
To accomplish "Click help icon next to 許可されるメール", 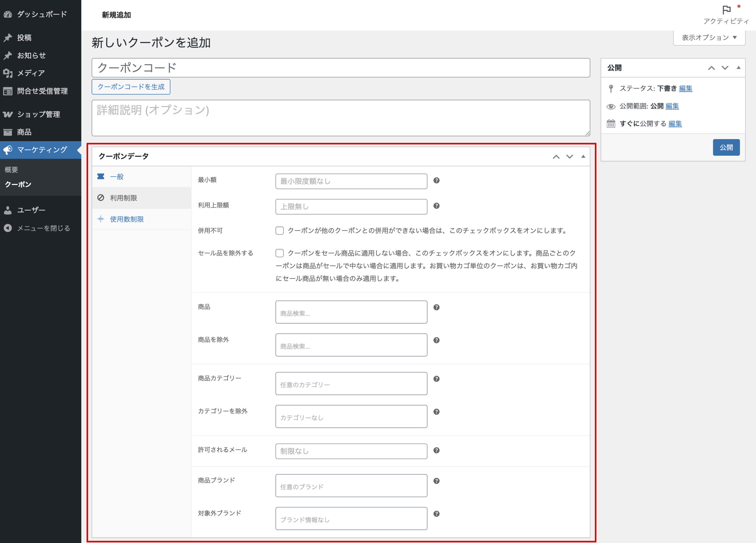I will pyautogui.click(x=436, y=450).
